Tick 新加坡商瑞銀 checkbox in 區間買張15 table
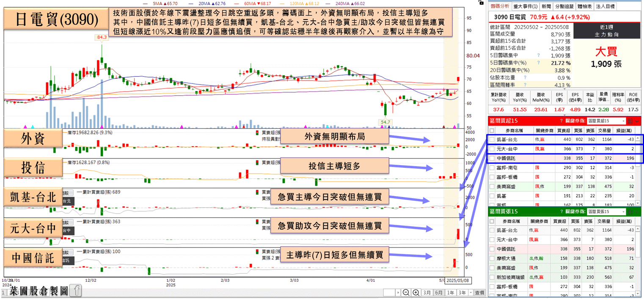Viewport: 644px width, 305px height. click(492, 277)
